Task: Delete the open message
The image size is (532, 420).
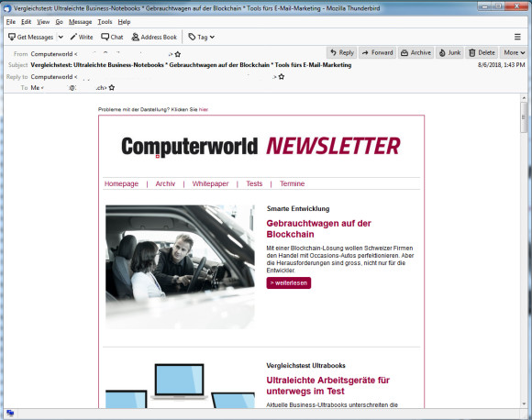Action: [x=482, y=52]
